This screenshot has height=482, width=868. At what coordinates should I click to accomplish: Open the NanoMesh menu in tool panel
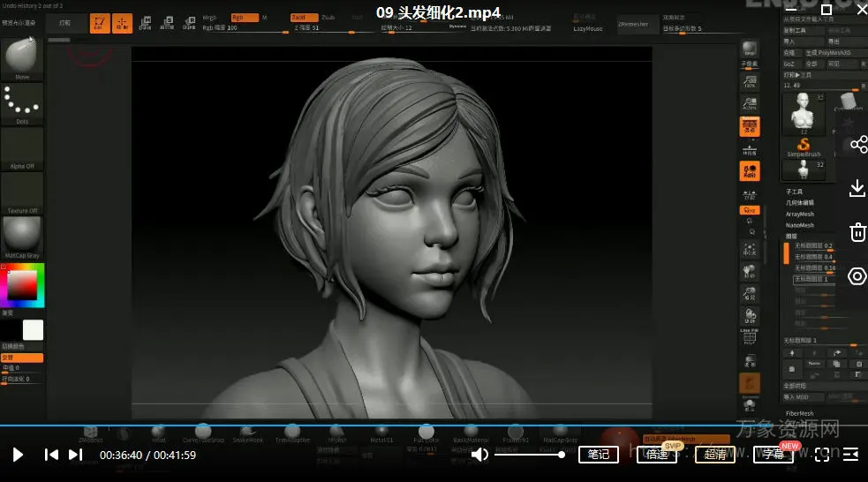pos(800,225)
